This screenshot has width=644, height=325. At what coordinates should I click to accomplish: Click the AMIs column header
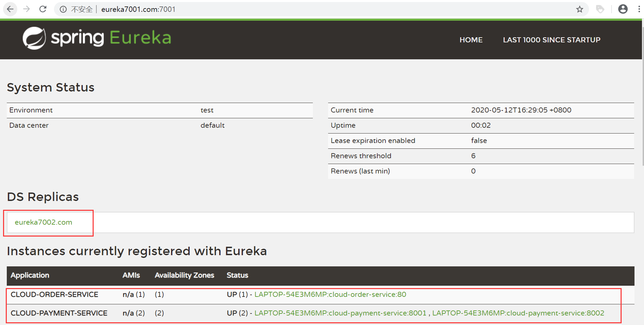coord(131,275)
